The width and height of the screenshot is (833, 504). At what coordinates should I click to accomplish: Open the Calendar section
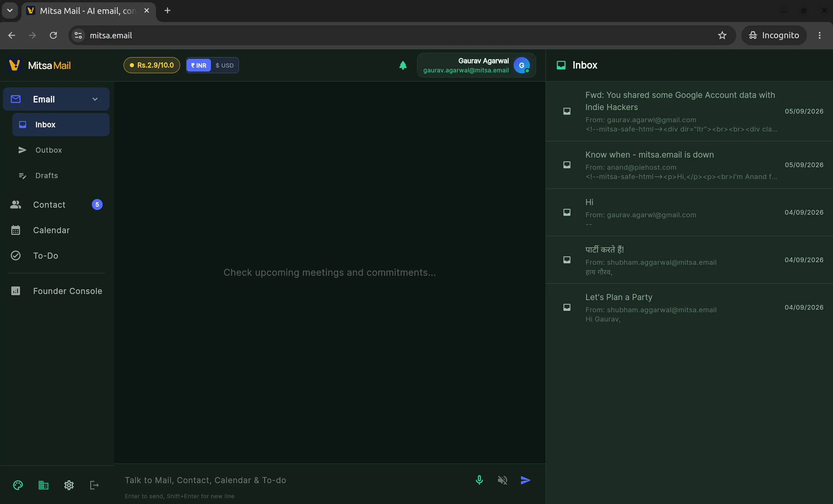pos(56,230)
